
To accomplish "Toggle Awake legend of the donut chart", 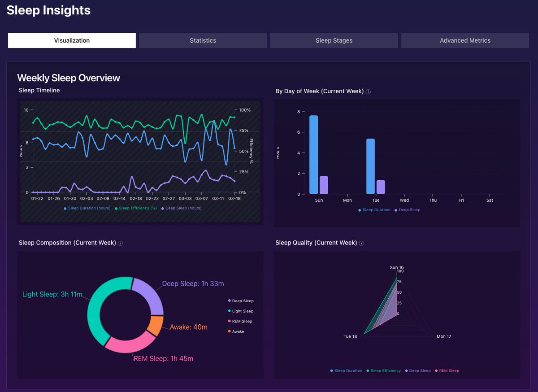I will click(x=236, y=331).
